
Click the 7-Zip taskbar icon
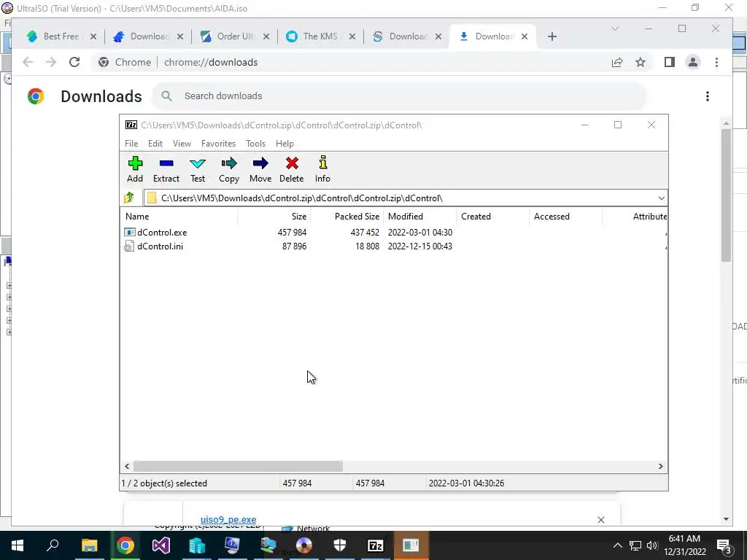[x=376, y=545]
